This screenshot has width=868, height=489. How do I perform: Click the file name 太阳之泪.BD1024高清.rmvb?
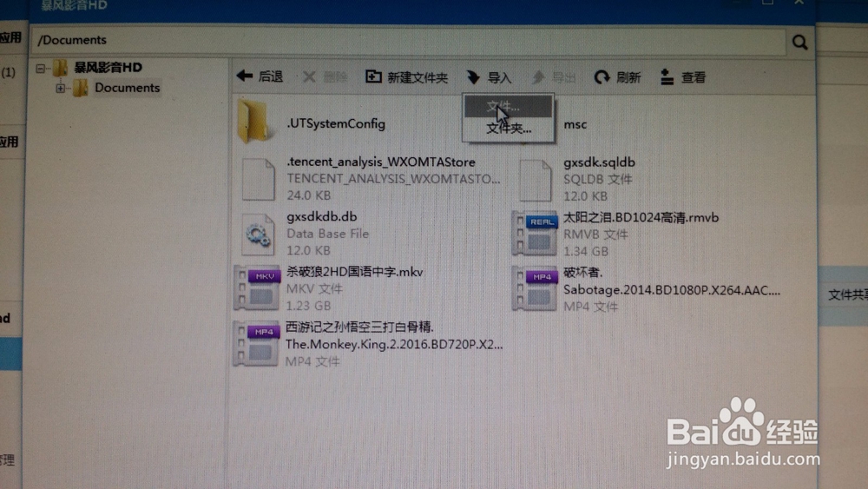tap(641, 218)
